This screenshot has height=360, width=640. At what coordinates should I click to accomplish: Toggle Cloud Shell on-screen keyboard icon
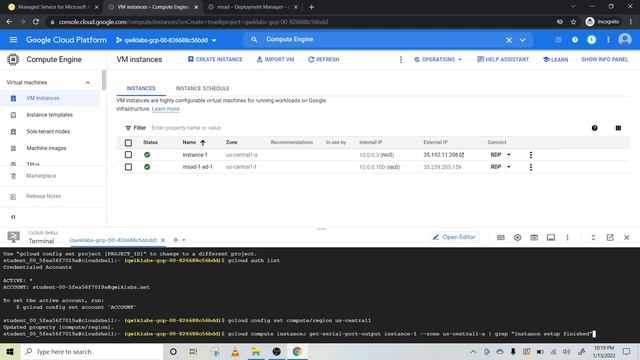501,238
